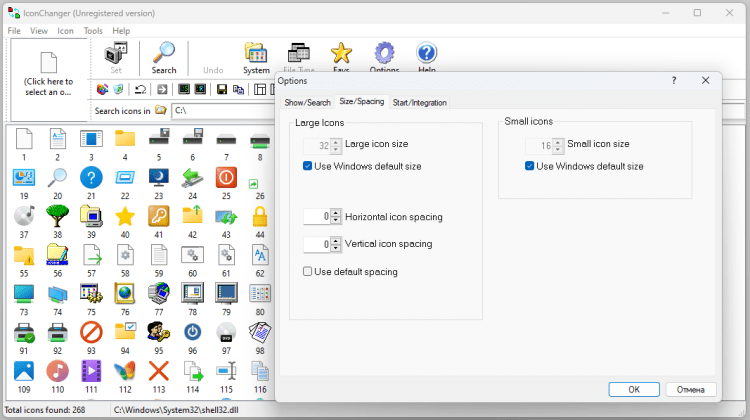Select icon 20 magnifying glass
Screen dimensions: 750x420
pos(57,178)
